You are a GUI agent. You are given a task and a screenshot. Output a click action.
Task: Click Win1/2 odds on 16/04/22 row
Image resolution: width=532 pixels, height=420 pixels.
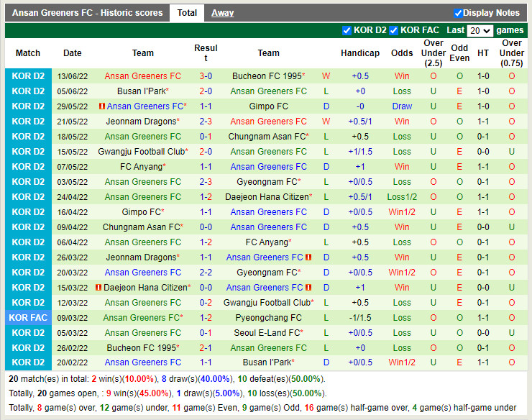coord(402,212)
